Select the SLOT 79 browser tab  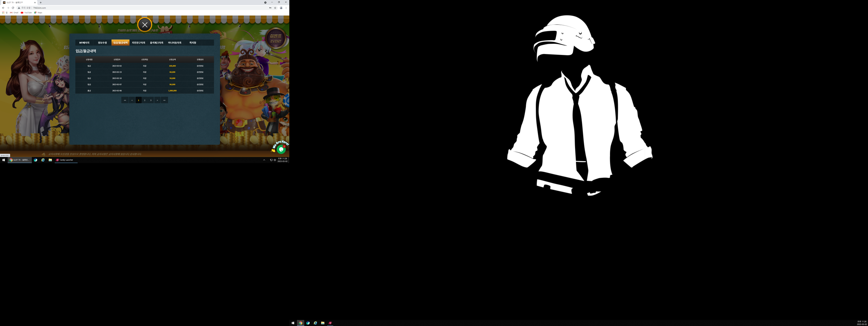point(19,2)
